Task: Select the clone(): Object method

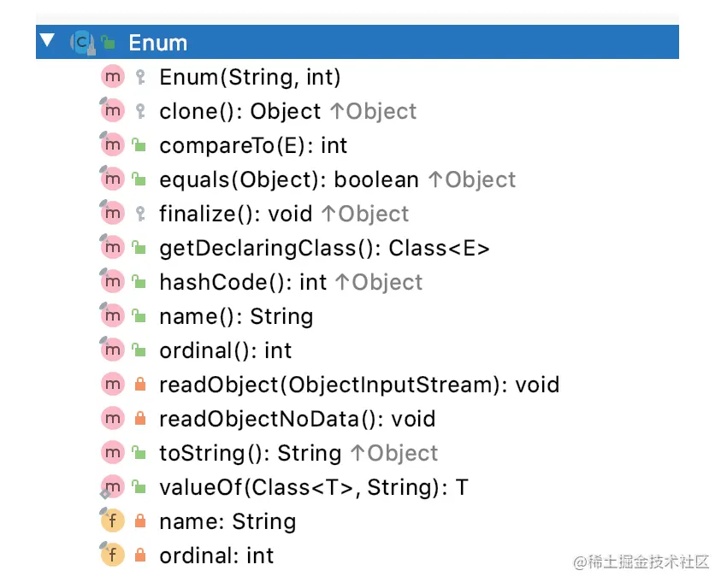Action: (239, 111)
